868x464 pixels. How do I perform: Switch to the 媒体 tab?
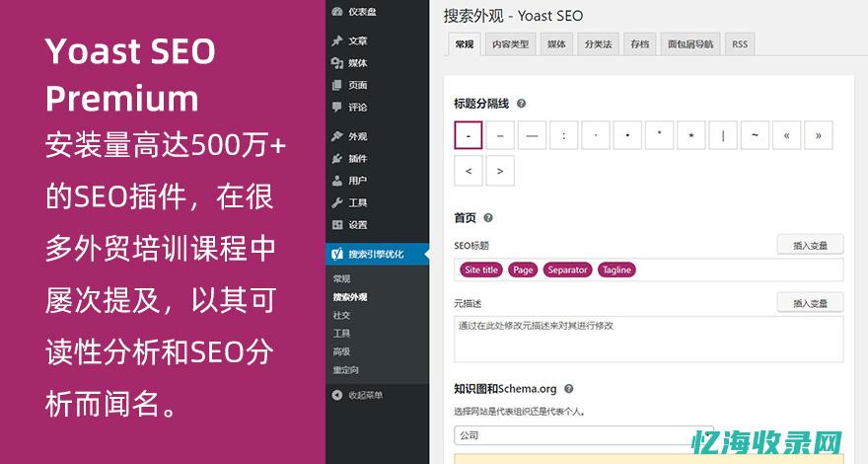(x=556, y=44)
